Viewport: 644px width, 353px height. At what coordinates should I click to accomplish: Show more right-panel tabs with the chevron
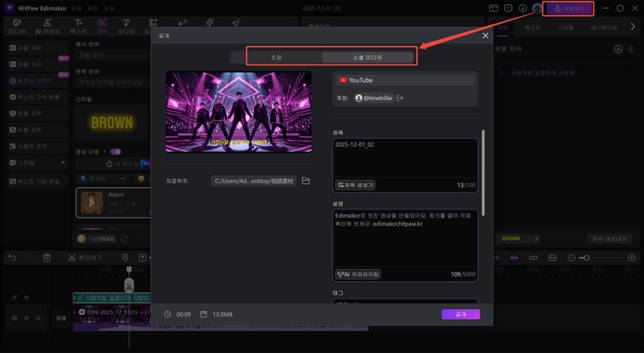[633, 27]
